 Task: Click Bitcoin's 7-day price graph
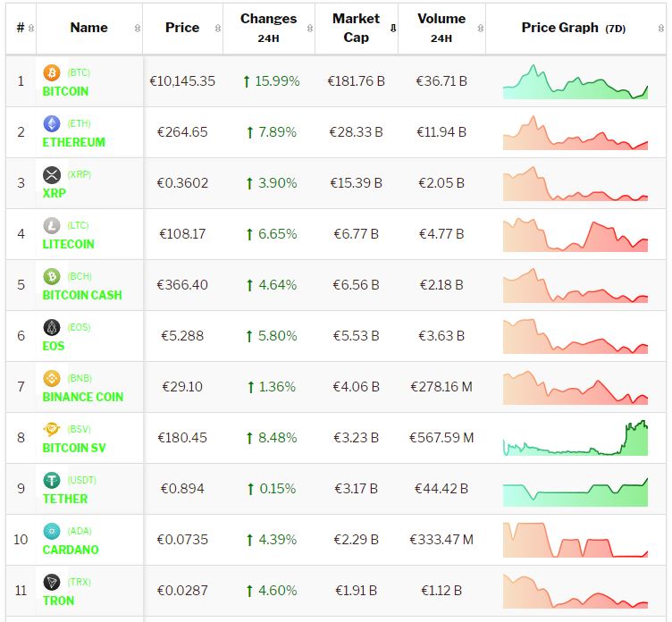pyautogui.click(x=575, y=81)
